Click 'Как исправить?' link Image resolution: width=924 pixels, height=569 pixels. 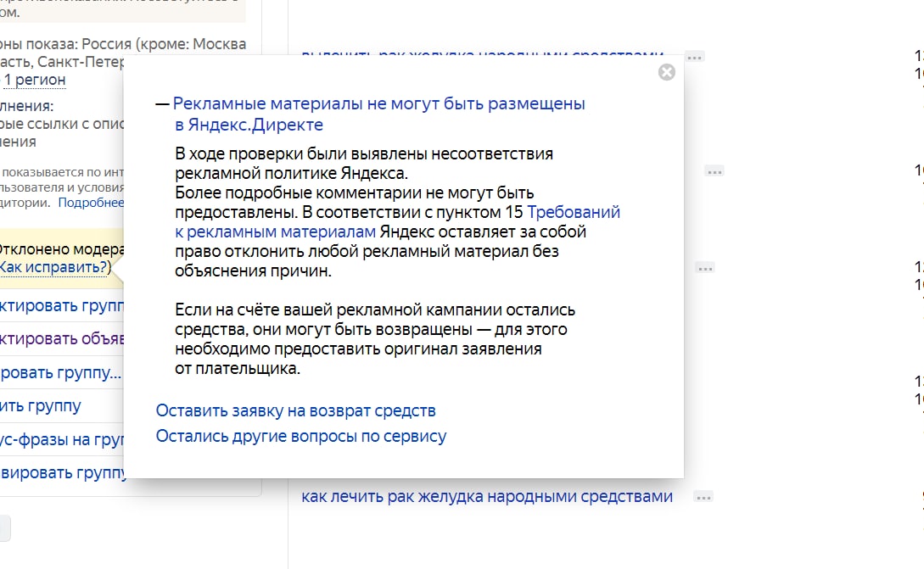click(x=53, y=267)
